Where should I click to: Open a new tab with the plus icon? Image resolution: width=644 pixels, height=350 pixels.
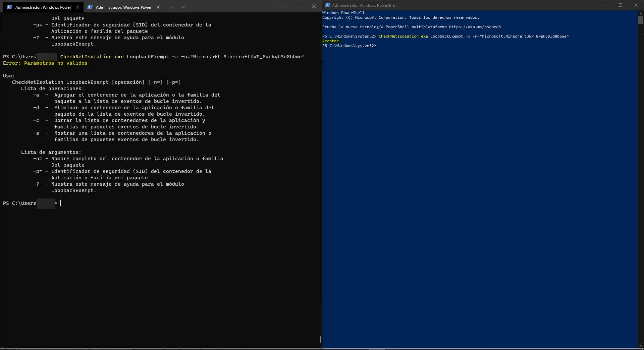[x=172, y=7]
